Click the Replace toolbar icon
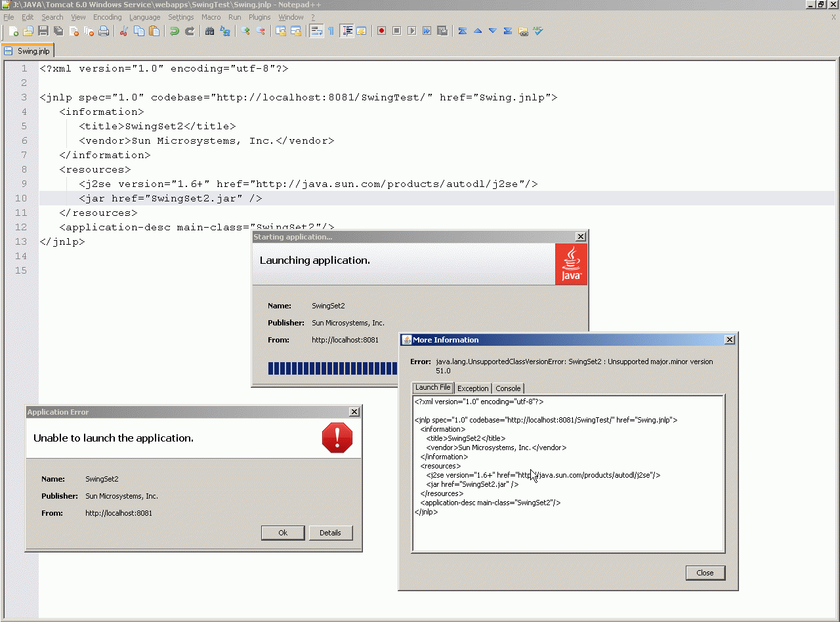 (225, 31)
